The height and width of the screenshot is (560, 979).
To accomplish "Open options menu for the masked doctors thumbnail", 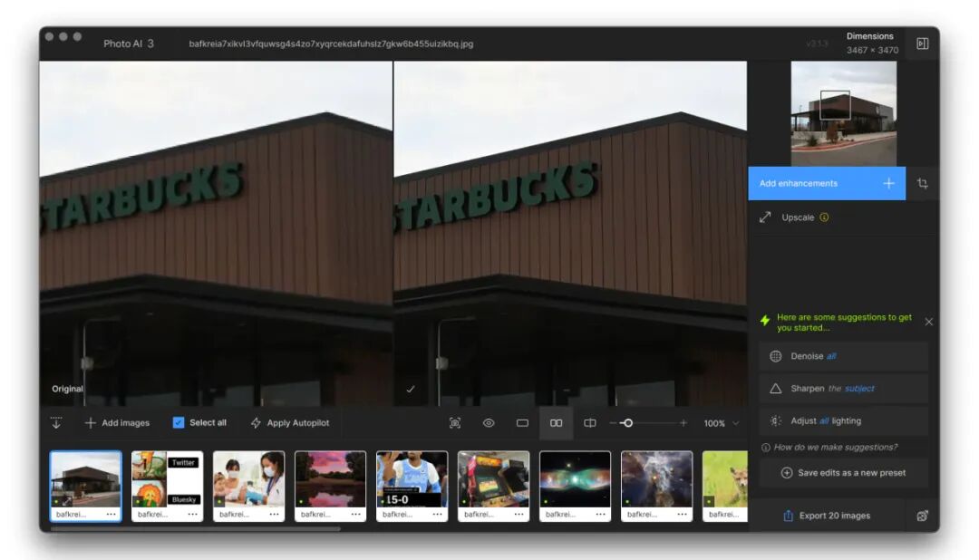I will 274,515.
